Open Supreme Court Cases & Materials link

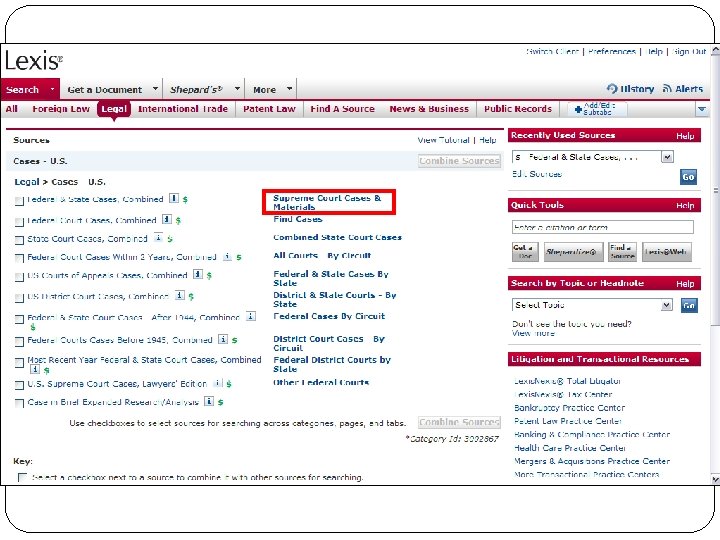327,202
